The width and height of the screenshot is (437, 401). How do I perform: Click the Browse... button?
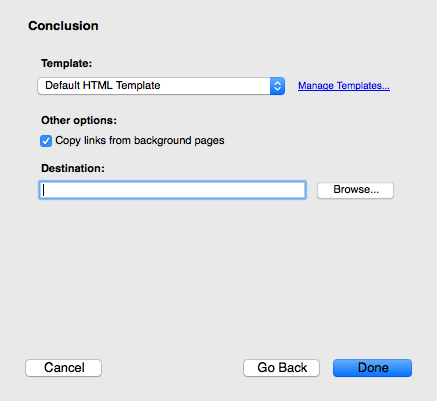pos(355,190)
